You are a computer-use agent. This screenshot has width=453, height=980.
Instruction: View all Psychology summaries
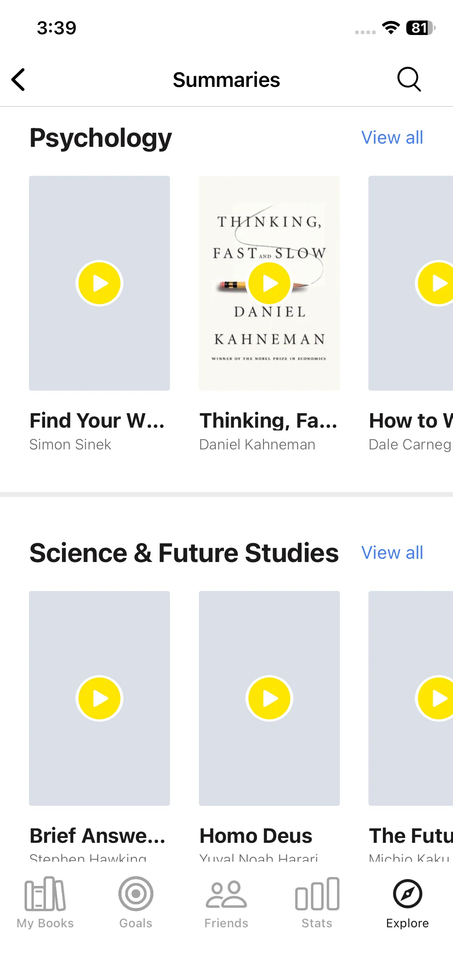[x=392, y=138]
